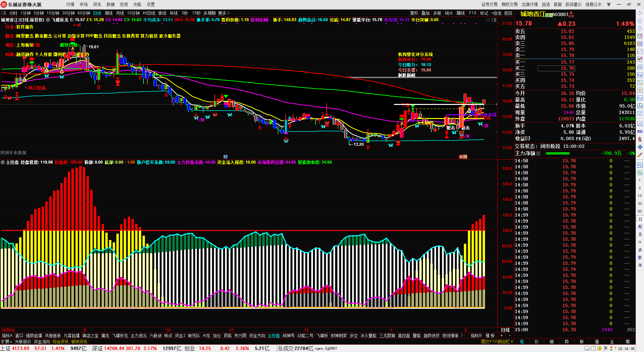This screenshot has height=352, width=644.
Task: Click the red dollar-sign sidebar icon
Action: coord(640,139)
